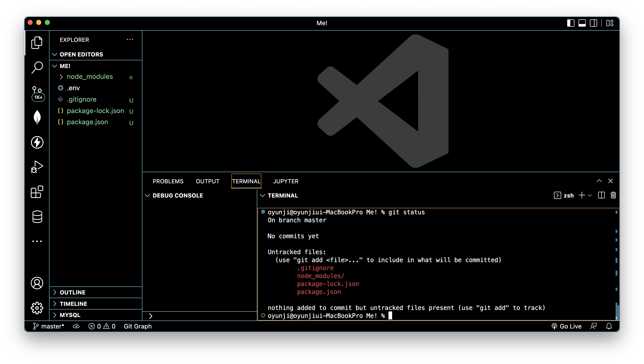
Task: Click 'On branch master' terminal text
Action: pos(297,220)
